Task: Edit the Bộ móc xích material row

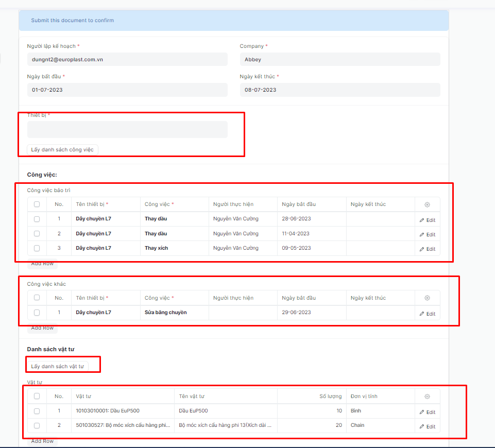Action: [x=427, y=426]
